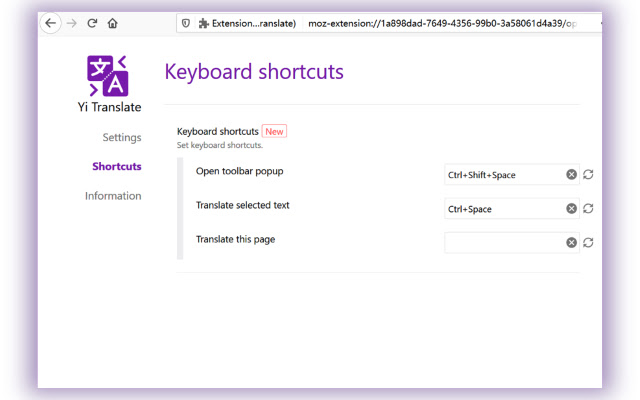Go to the Information section

[x=113, y=196]
